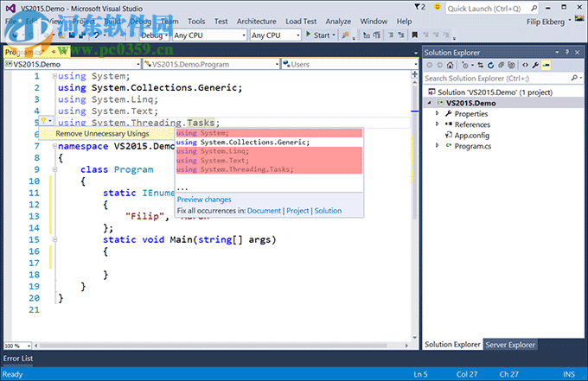Click the Preview changes link

coord(204,200)
